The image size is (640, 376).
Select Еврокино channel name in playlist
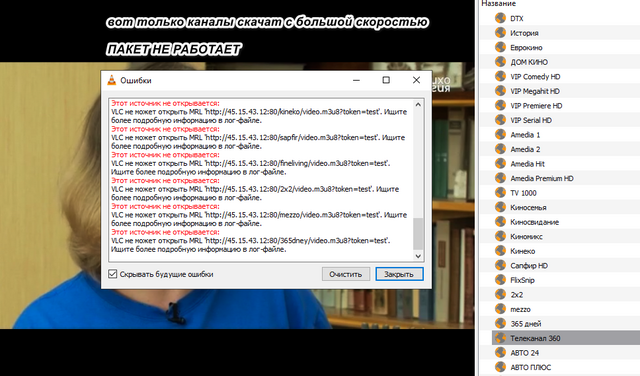pos(526,47)
